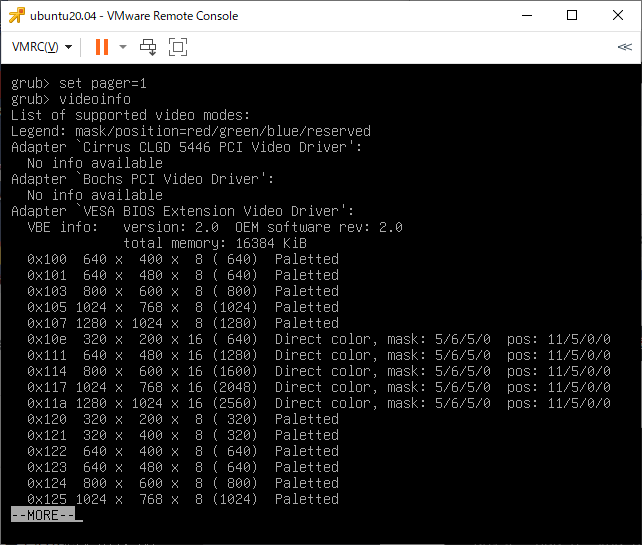Click the 0x107 1280x1024 mode row
This screenshot has width=642, height=545.
coord(183,323)
